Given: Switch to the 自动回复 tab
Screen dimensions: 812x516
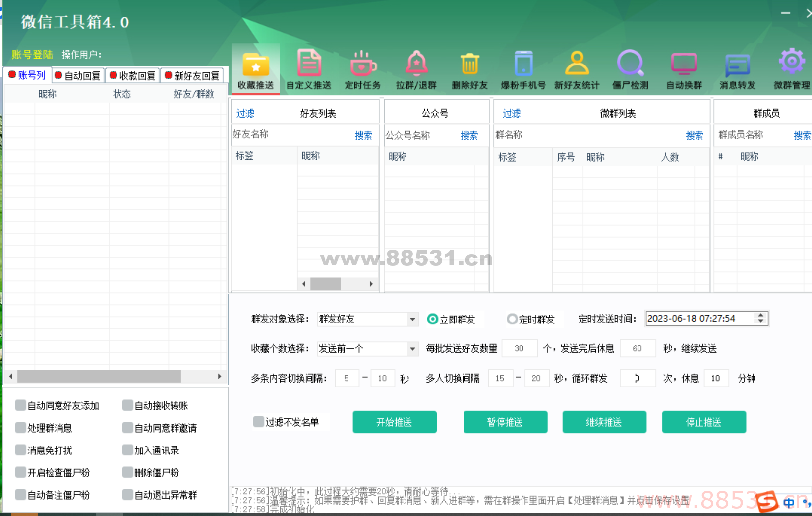Looking at the screenshot, I should point(78,76).
